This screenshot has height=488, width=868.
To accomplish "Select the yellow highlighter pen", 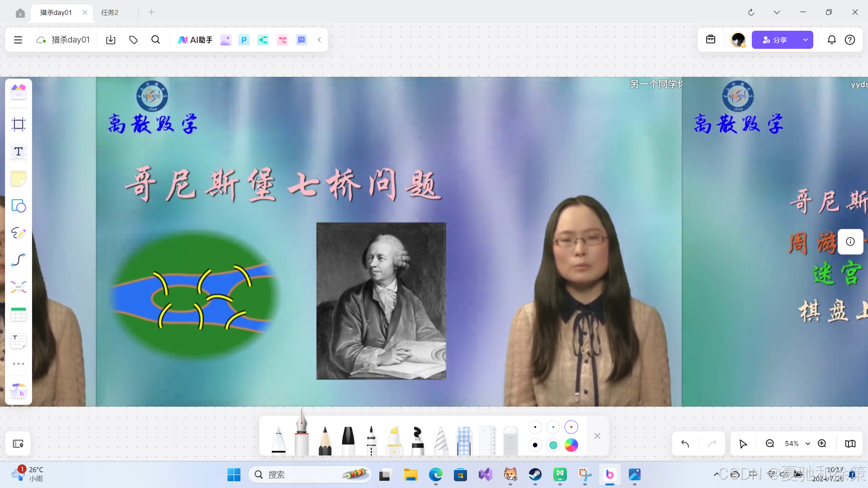I will pyautogui.click(x=394, y=441).
